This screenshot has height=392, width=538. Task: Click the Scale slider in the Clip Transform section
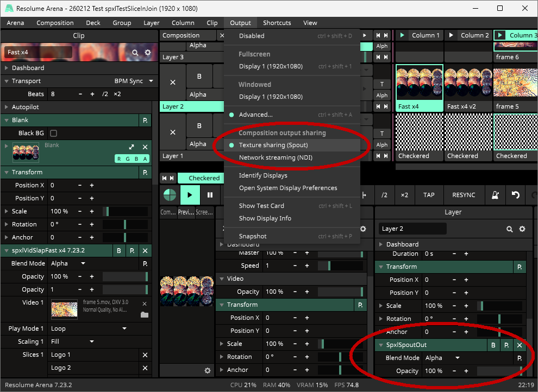pyautogui.click(x=125, y=211)
